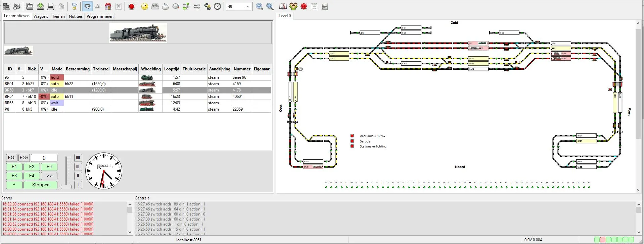Open the Programmeren tab
The height and width of the screenshot is (244, 644).
tap(100, 16)
